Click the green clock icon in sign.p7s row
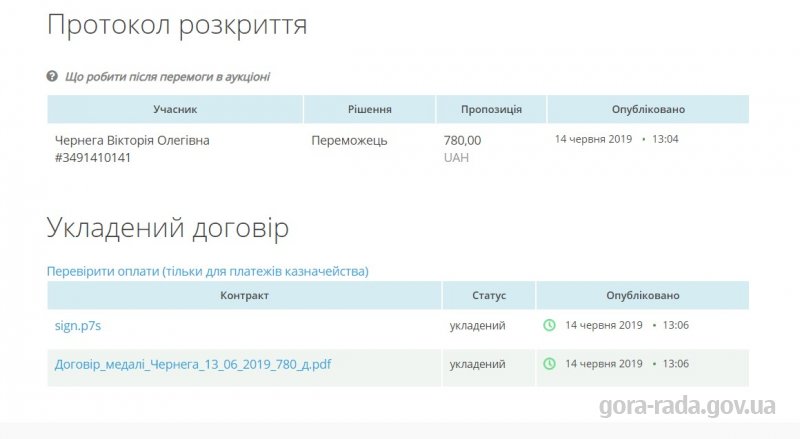This screenshot has height=439, width=800. 549,325
